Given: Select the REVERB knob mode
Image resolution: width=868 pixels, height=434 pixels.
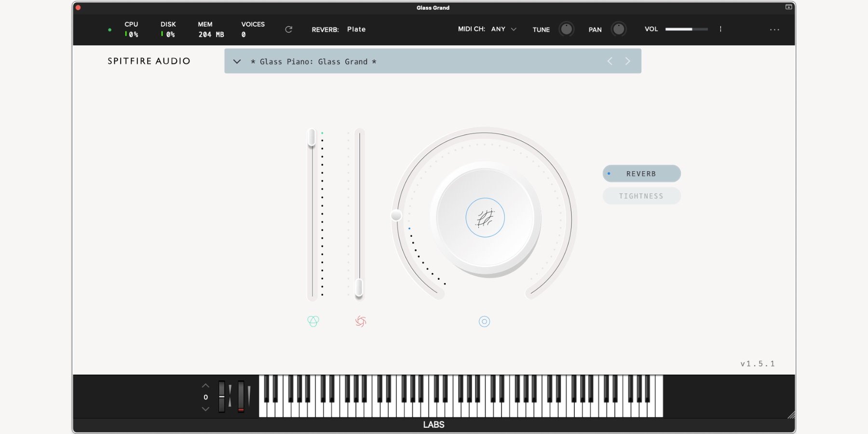Looking at the screenshot, I should pyautogui.click(x=641, y=174).
